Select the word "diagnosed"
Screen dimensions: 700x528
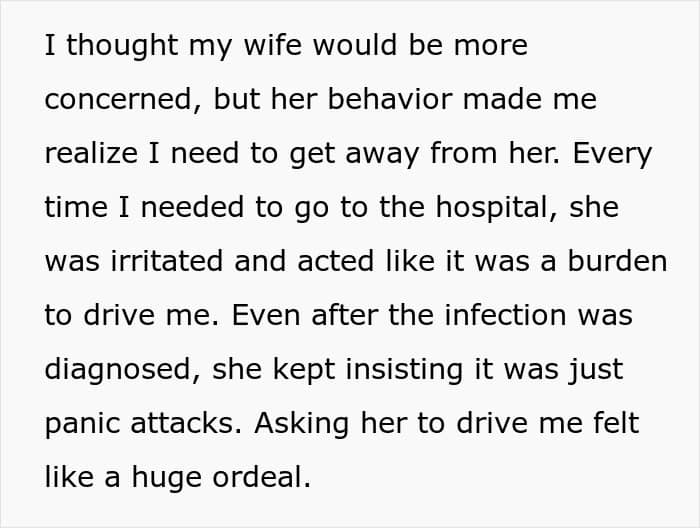[118, 370]
